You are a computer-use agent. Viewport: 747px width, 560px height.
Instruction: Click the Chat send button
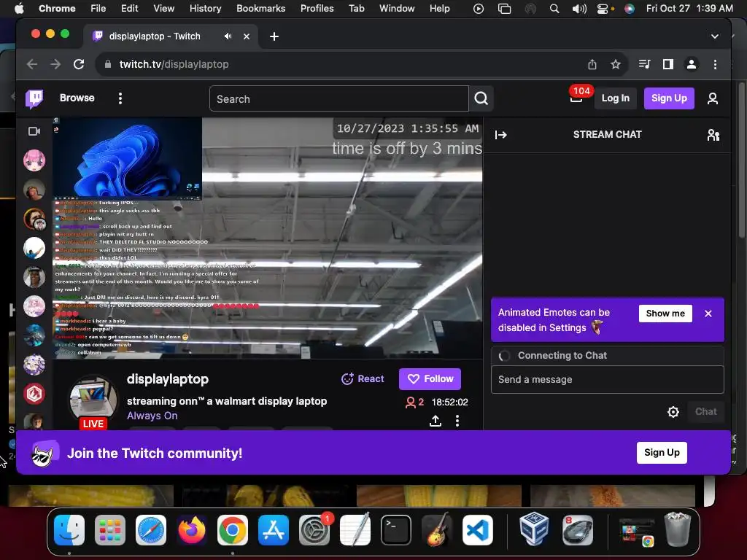[705, 412]
